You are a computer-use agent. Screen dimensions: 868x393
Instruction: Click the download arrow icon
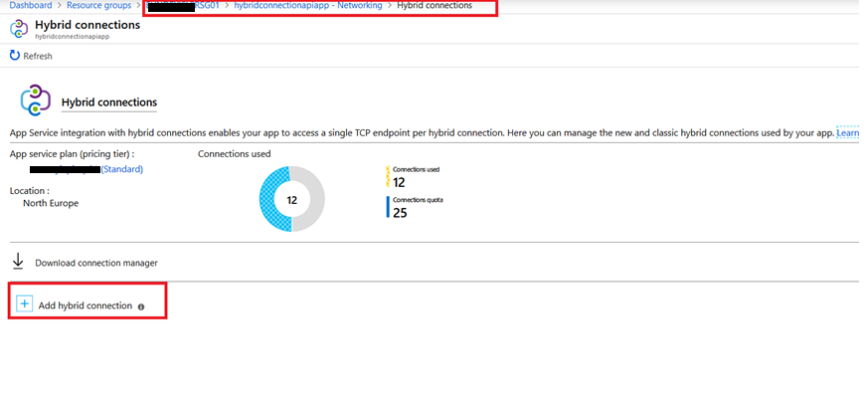[x=18, y=261]
